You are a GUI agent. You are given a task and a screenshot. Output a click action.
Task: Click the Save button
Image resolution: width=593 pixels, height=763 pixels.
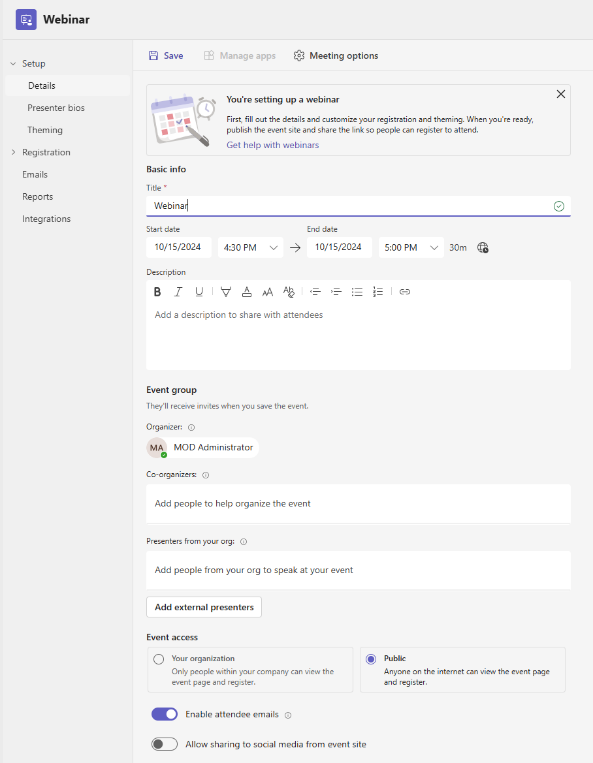pyautogui.click(x=166, y=55)
